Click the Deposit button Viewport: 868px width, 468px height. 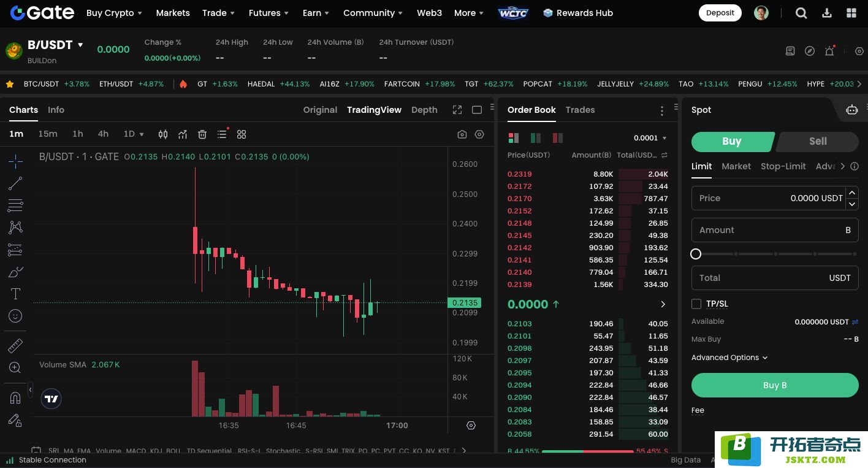(x=720, y=13)
